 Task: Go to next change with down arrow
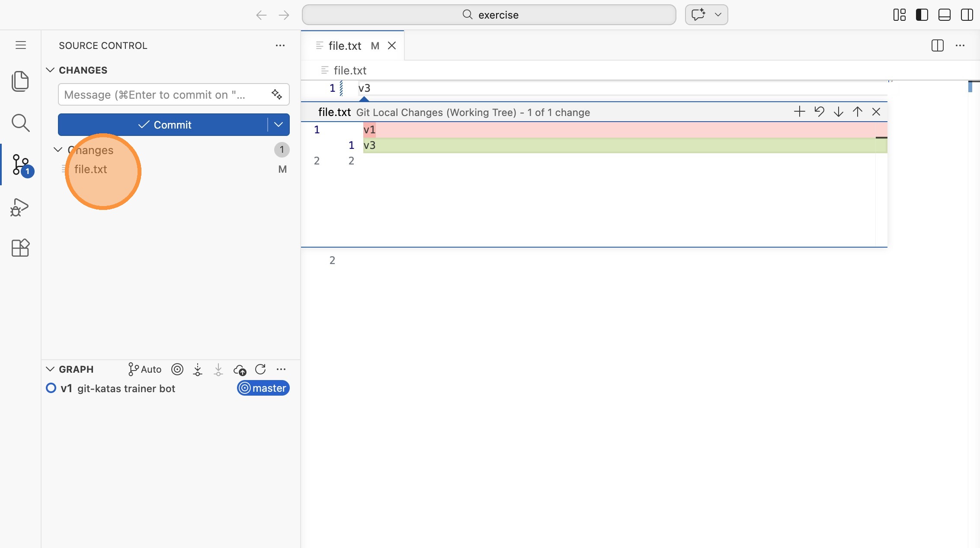click(838, 112)
